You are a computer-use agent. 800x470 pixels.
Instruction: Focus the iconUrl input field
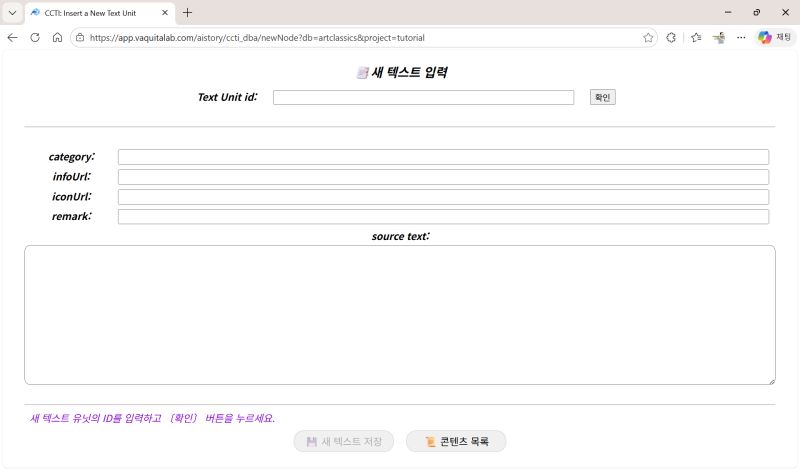point(443,197)
